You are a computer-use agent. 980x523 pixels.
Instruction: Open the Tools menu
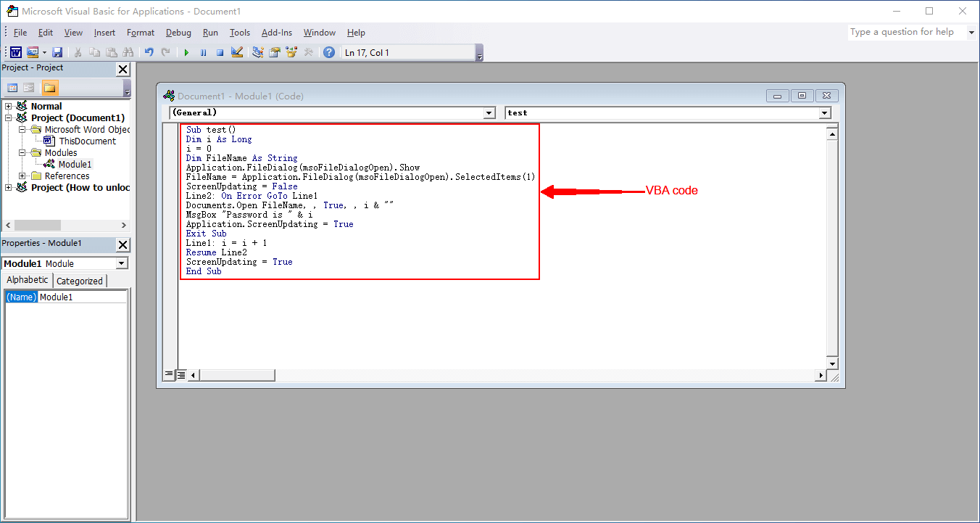tap(240, 33)
